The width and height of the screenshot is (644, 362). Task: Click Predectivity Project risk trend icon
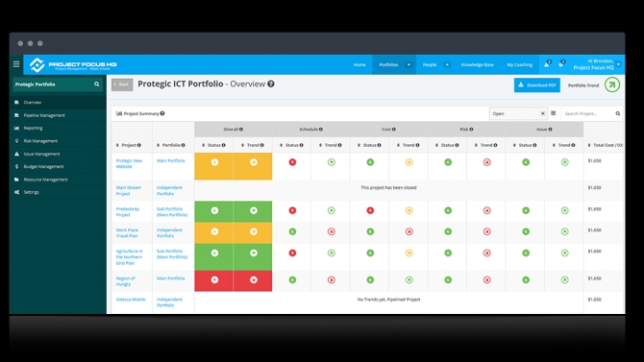click(x=487, y=210)
